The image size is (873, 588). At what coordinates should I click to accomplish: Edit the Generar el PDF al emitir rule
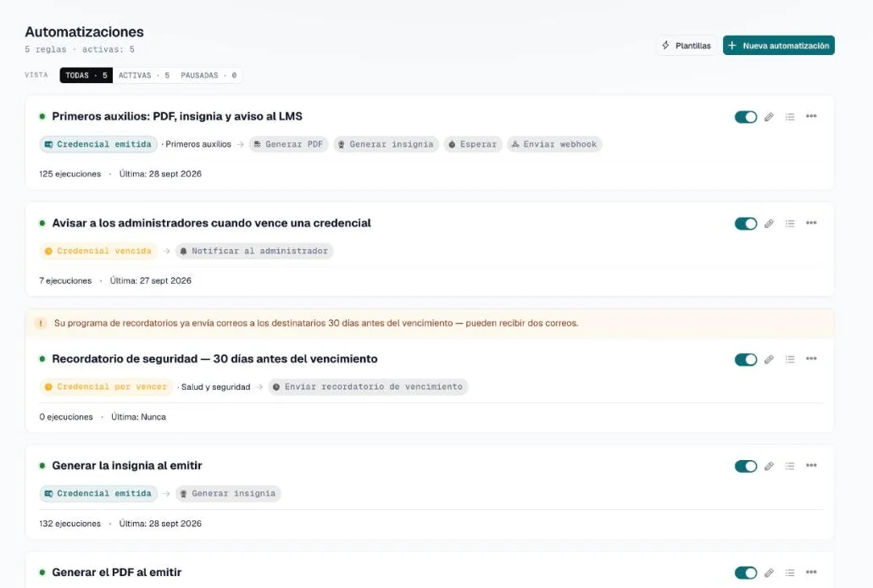pos(769,573)
